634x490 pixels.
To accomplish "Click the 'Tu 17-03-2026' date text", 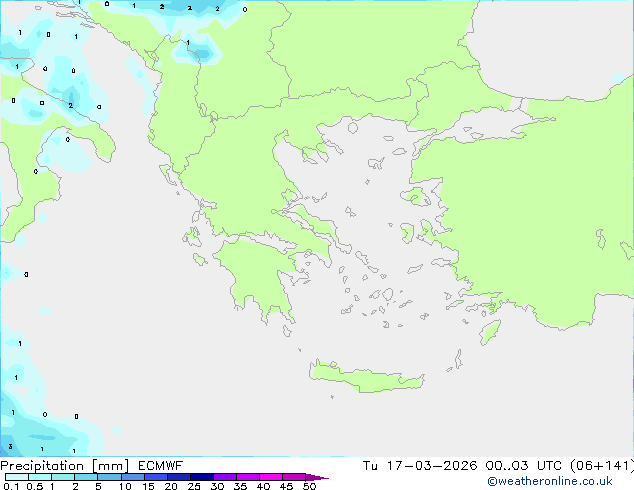I will (x=420, y=466).
